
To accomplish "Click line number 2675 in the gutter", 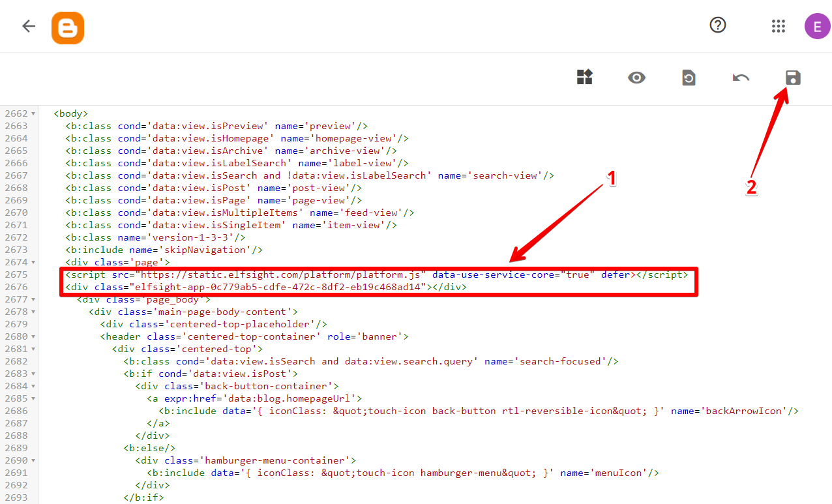I will [x=16, y=274].
